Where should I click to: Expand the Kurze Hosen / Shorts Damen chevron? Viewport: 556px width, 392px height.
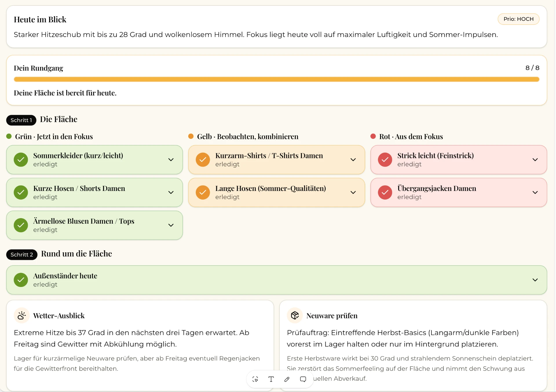click(171, 192)
